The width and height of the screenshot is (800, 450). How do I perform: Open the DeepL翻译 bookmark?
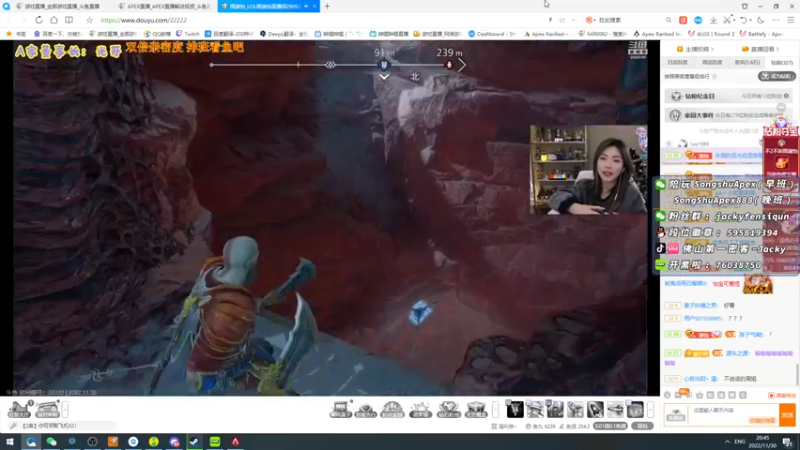(x=284, y=34)
